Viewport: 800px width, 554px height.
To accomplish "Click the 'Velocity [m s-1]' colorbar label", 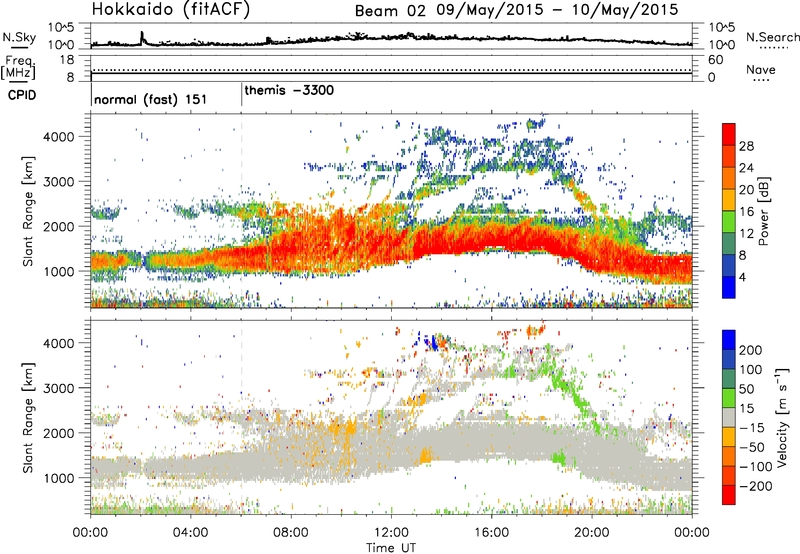I will (781, 417).
